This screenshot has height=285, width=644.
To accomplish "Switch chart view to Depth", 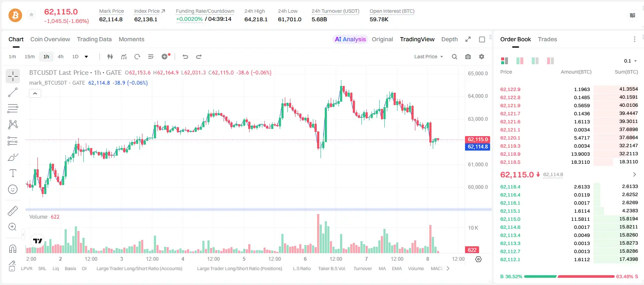I will [x=449, y=39].
